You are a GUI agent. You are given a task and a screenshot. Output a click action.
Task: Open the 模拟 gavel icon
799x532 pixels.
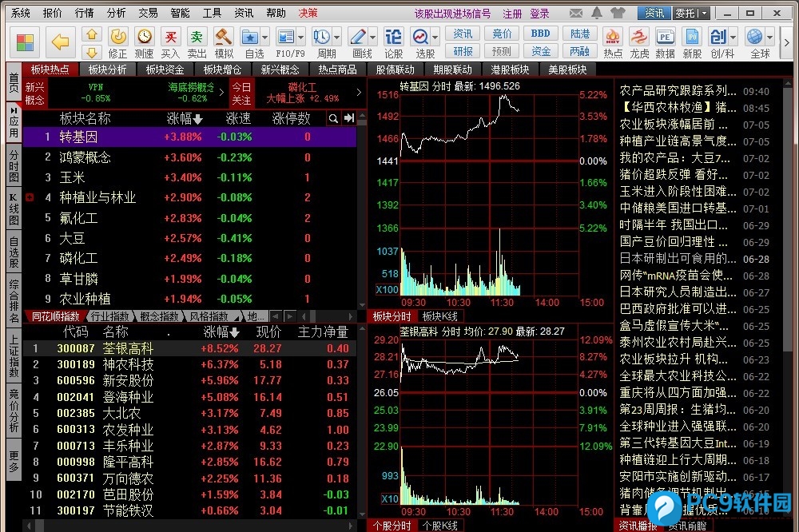[223, 43]
